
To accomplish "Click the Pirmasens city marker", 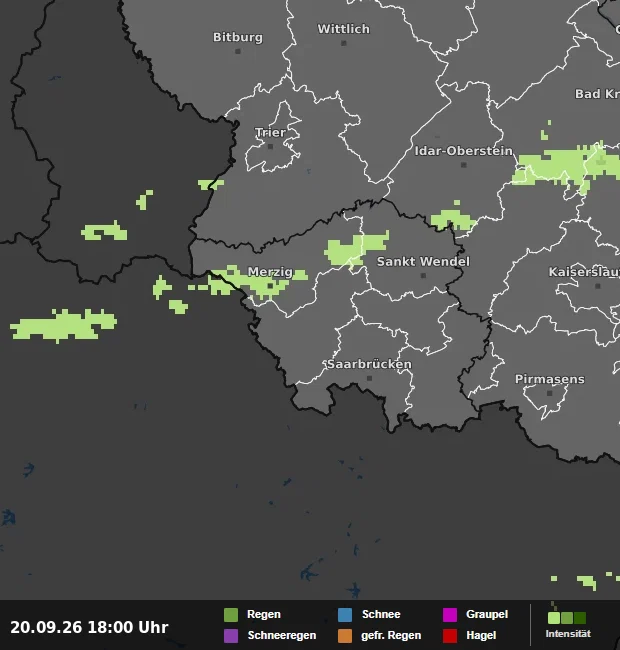I will [550, 393].
